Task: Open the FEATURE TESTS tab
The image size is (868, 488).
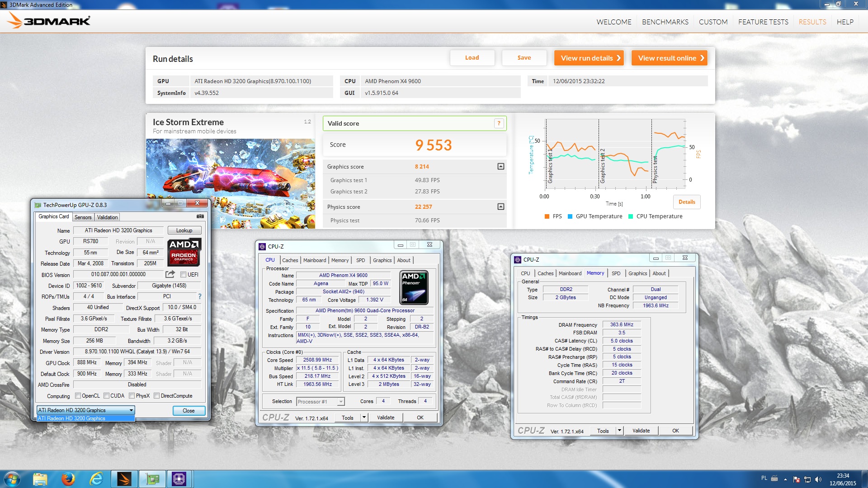Action: click(x=763, y=22)
